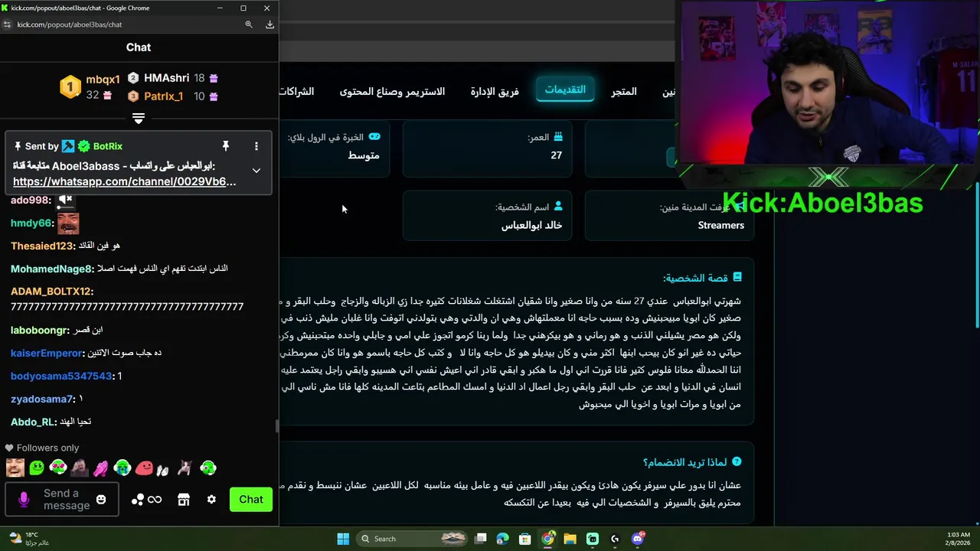980x551 pixels.
Task: Open the Kick shop storefront icon
Action: tap(184, 500)
